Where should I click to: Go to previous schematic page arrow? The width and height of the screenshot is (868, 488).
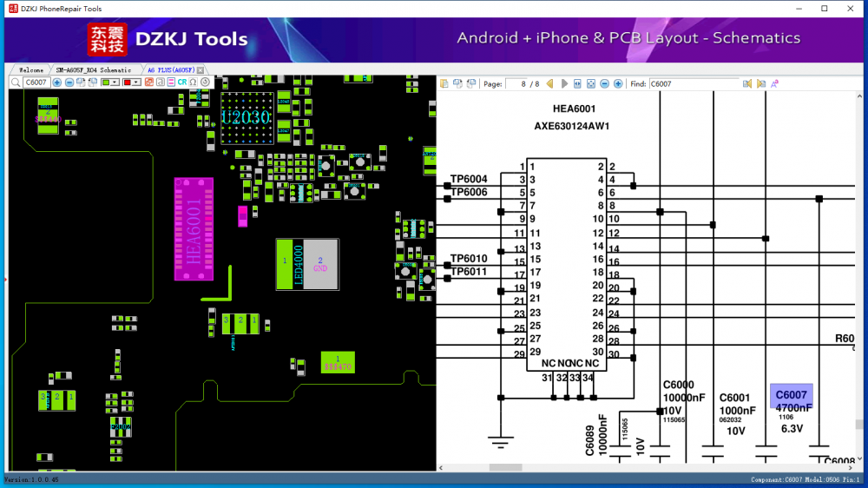tap(550, 83)
